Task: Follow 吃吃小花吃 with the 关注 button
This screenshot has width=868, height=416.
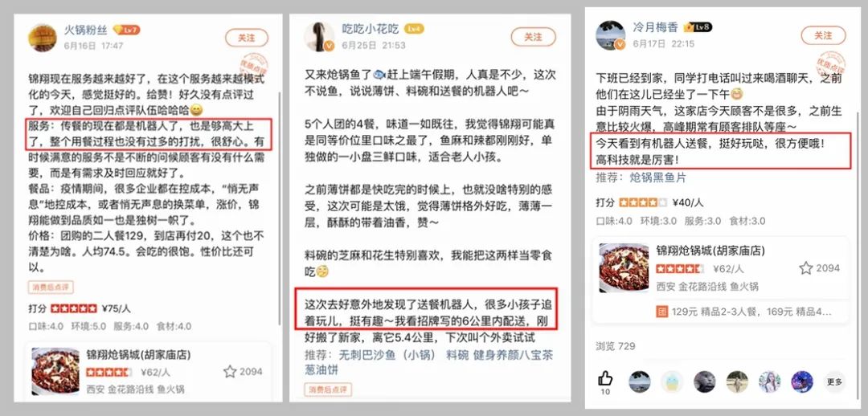Action: coord(533,36)
